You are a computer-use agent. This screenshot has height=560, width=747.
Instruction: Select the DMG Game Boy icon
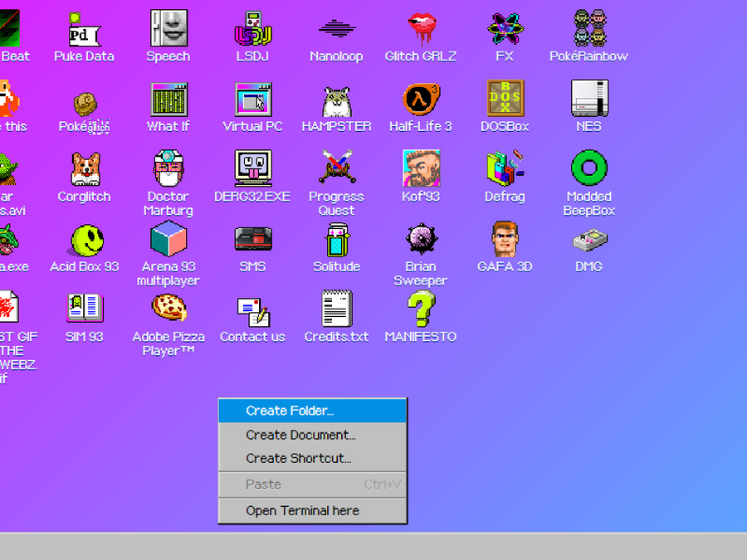point(590,240)
